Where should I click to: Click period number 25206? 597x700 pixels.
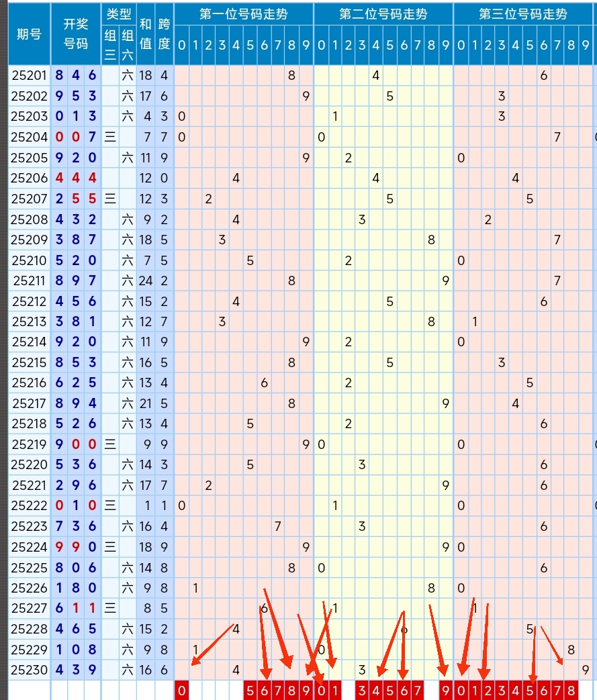29,178
